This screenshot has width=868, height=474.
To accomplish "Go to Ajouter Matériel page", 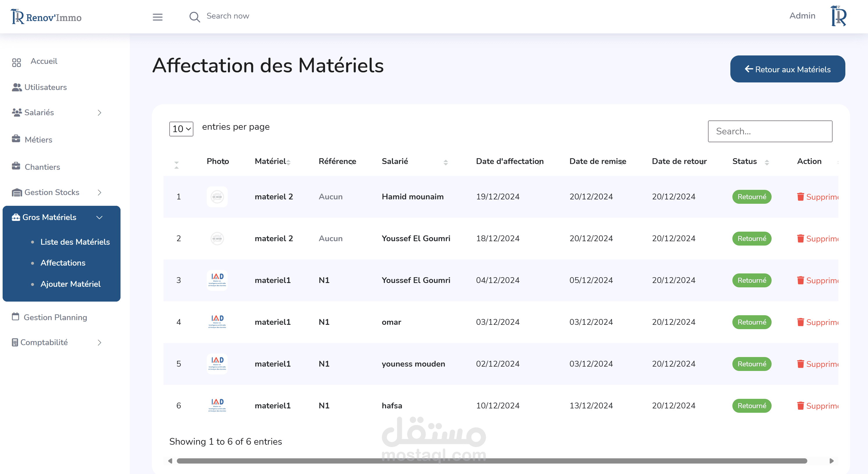I will (x=71, y=284).
